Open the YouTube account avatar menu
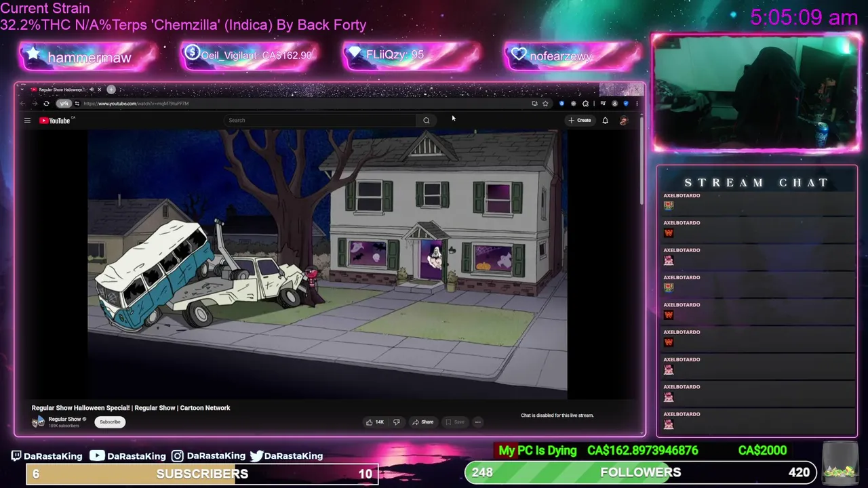Viewport: 868px width, 488px height. (x=624, y=120)
